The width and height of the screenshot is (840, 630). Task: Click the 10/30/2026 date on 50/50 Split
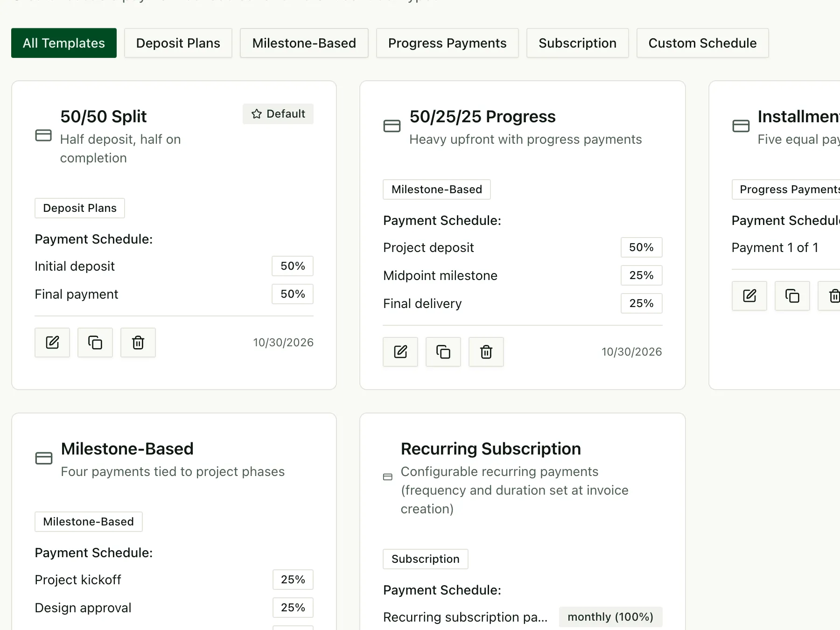coord(283,343)
